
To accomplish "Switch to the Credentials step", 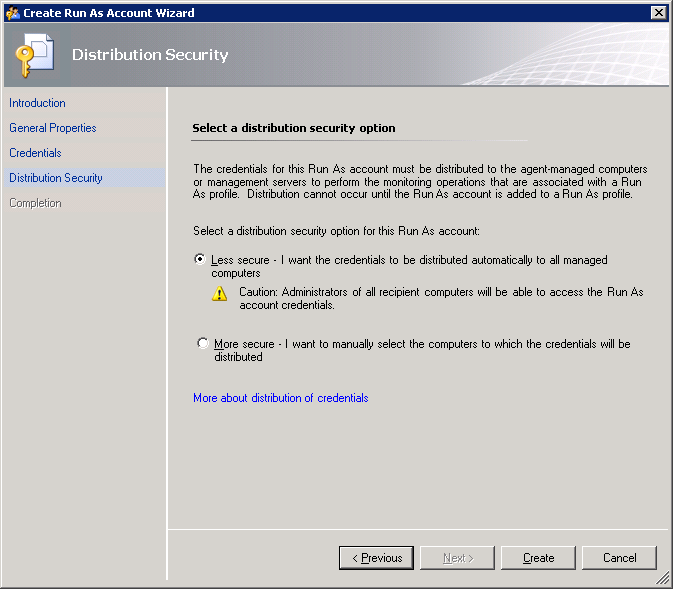I will [35, 153].
